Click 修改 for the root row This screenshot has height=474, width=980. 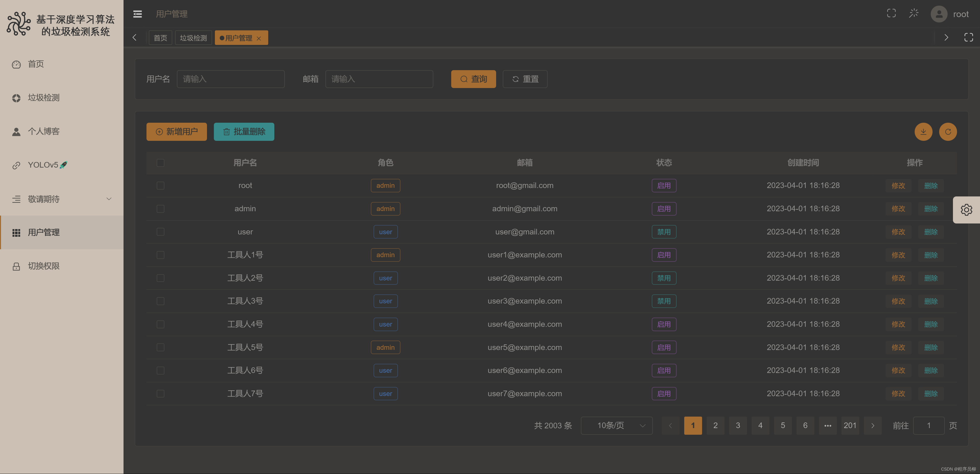tap(898, 186)
